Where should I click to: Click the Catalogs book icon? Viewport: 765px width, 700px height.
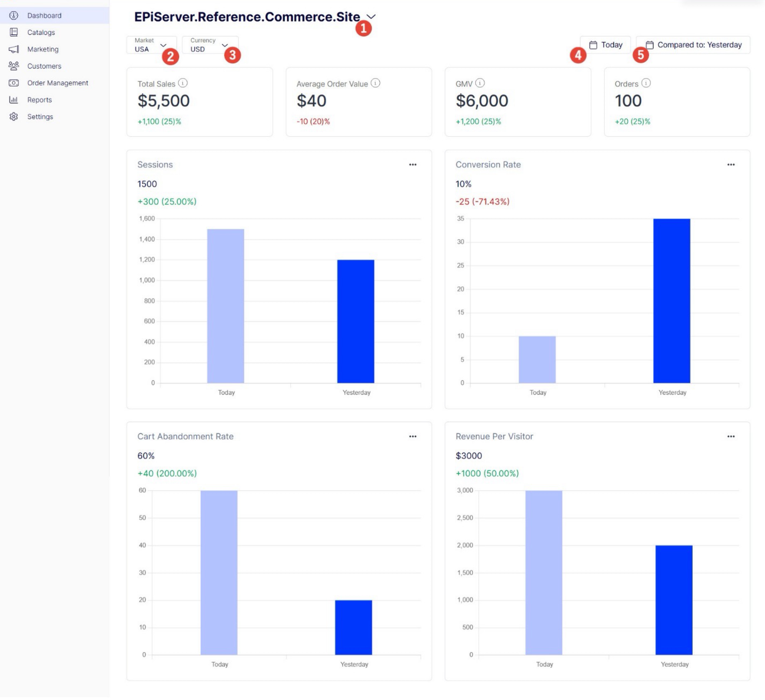click(14, 32)
